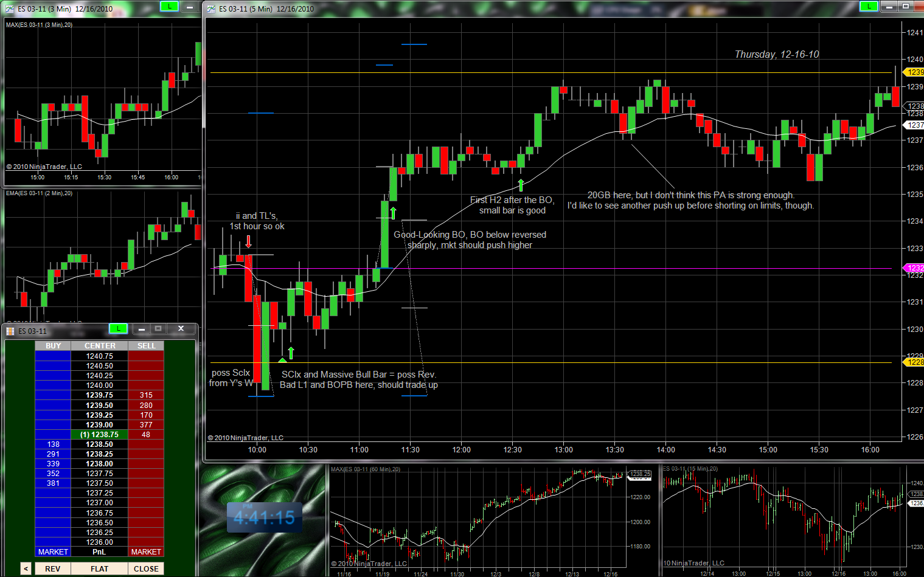The height and width of the screenshot is (577, 924).
Task: Collapse DOM panel with the < arrow button
Action: pyautogui.click(x=26, y=568)
